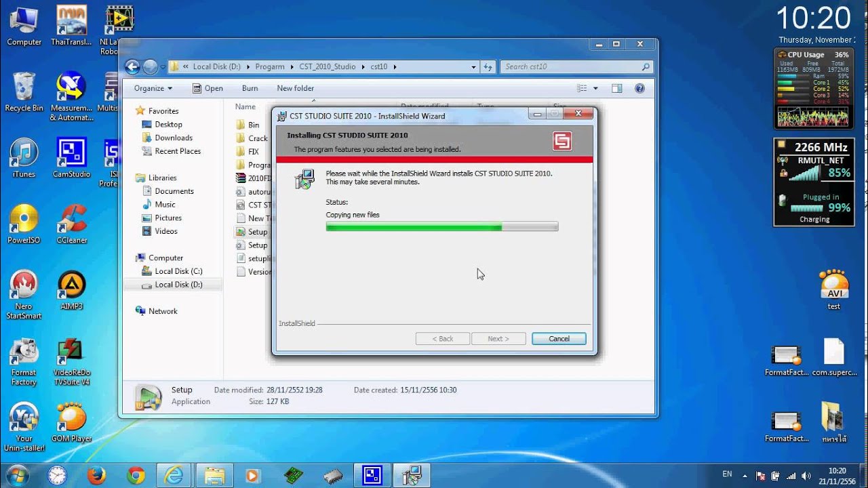This screenshot has width=868, height=488.
Task: Click Burn in Explorer toolbar
Action: coord(250,88)
